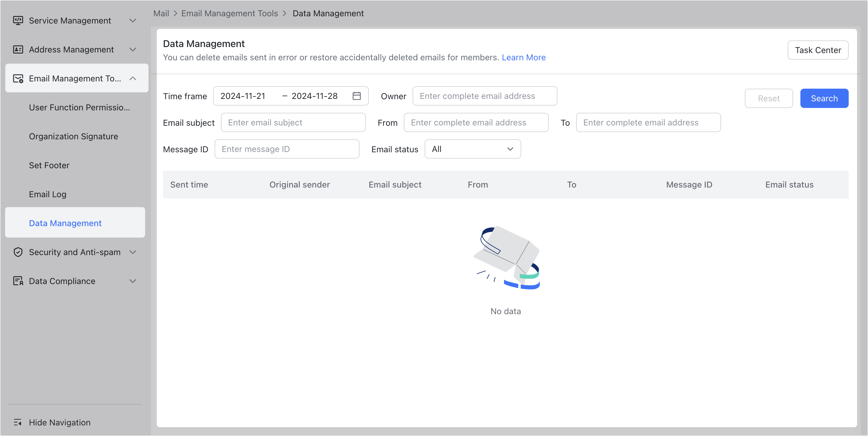The image size is (868, 436).
Task: Click the start date 2024-11-21
Action: pyautogui.click(x=243, y=96)
